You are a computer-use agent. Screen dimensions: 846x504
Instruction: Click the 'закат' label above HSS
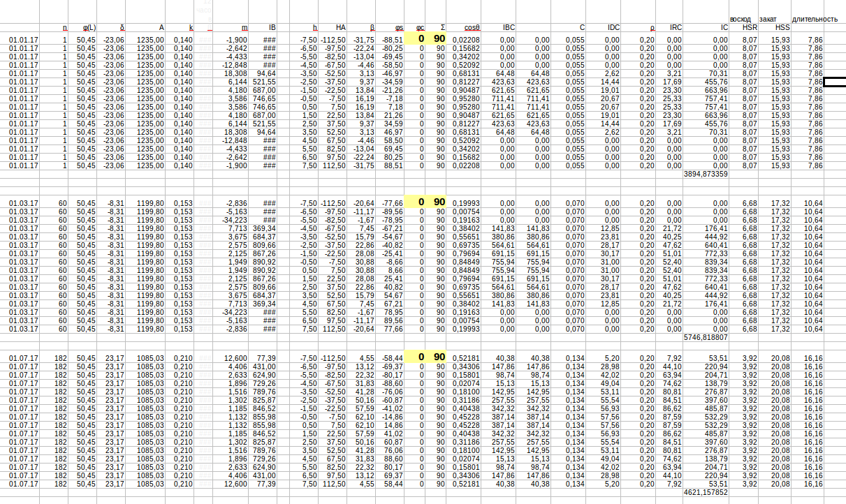768,18
